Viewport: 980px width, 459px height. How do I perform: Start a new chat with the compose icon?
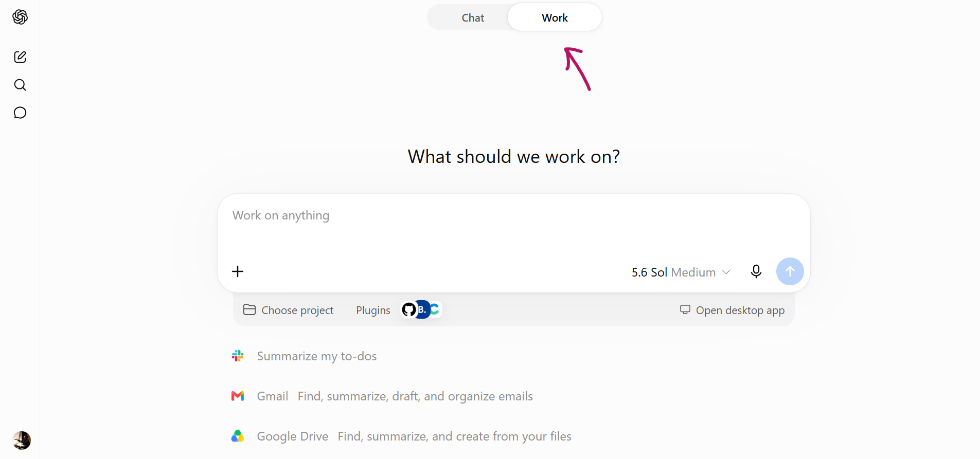pyautogui.click(x=20, y=57)
